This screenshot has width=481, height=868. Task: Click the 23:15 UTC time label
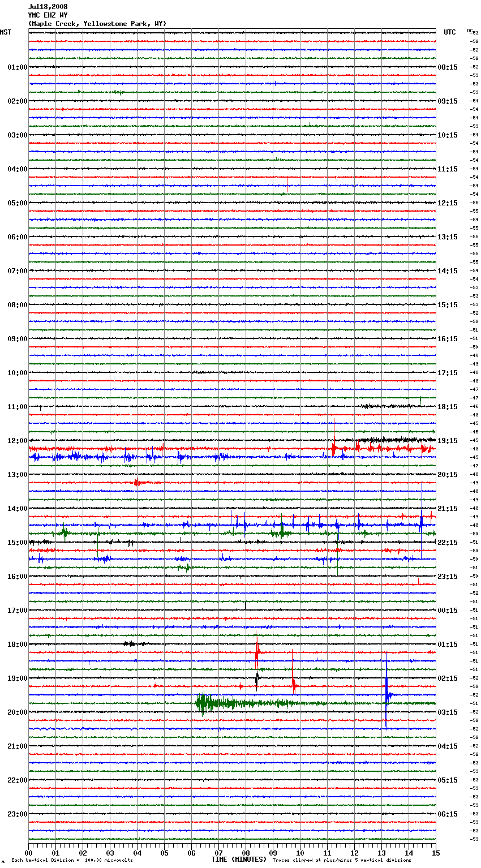[x=448, y=577]
